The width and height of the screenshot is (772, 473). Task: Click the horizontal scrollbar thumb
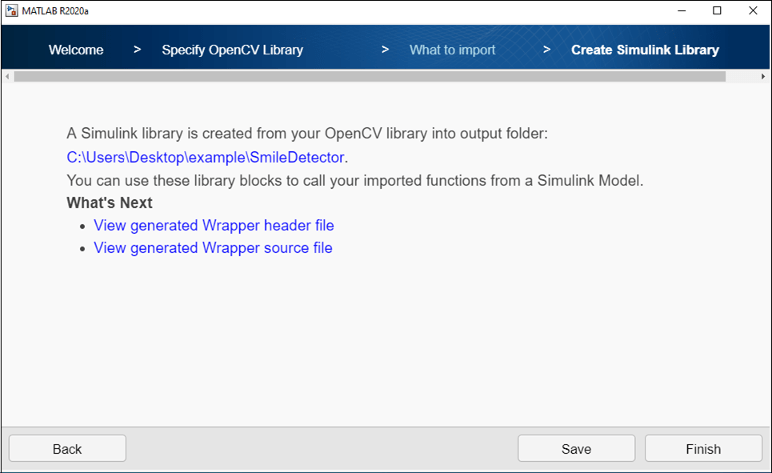[370, 76]
